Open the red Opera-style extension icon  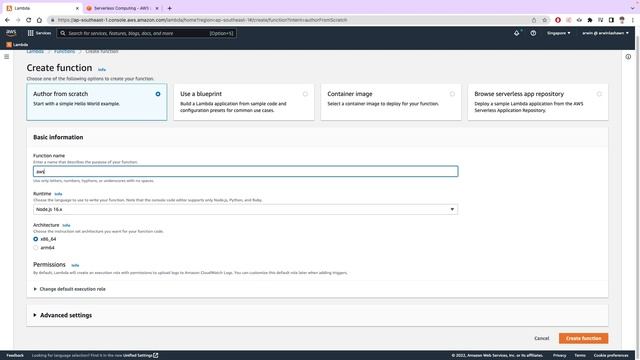click(558, 20)
